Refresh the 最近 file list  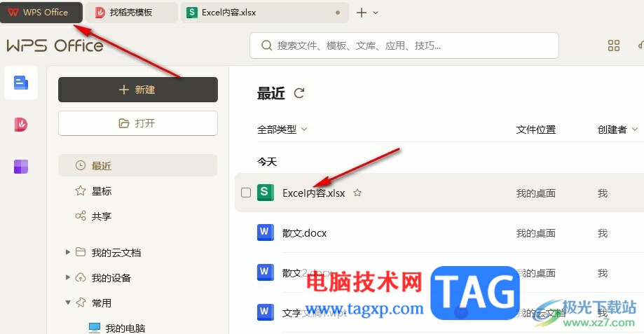299,93
